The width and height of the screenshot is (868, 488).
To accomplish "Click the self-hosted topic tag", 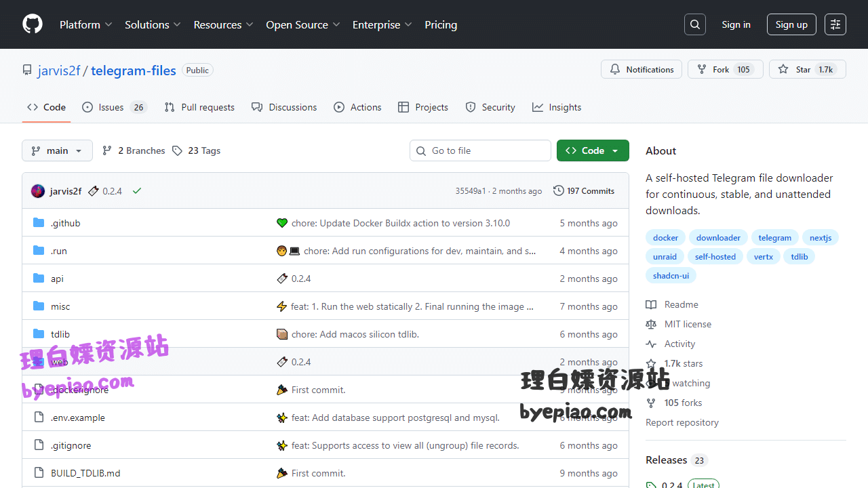I will pos(715,257).
